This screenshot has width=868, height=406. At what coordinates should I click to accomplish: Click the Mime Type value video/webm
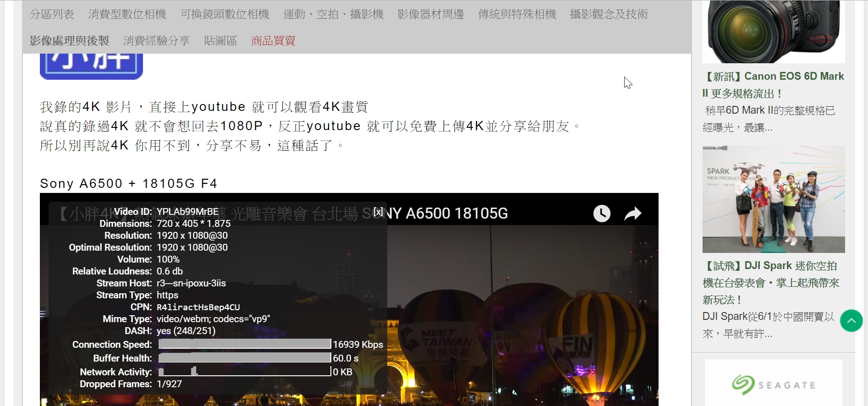point(214,319)
